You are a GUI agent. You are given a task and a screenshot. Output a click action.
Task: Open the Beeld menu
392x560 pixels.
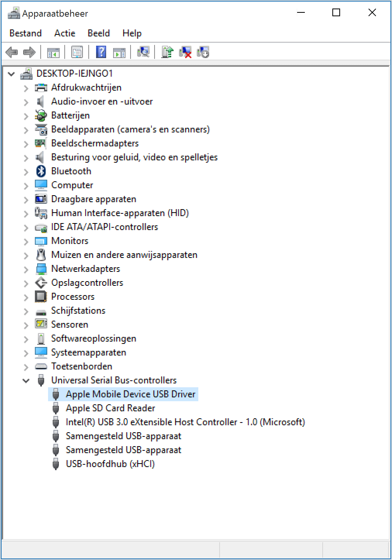[99, 33]
